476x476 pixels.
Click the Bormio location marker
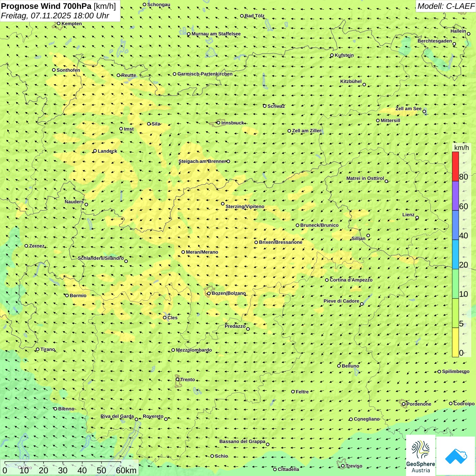tap(67, 295)
